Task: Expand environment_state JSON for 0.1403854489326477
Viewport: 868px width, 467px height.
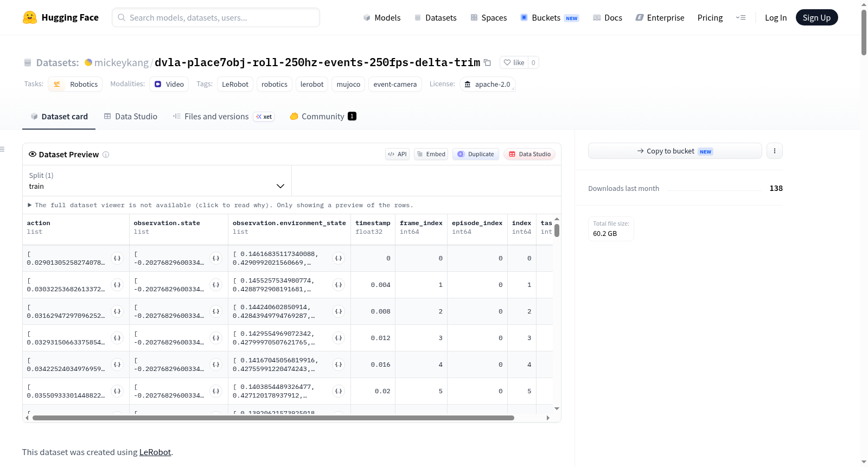Action: (x=339, y=391)
